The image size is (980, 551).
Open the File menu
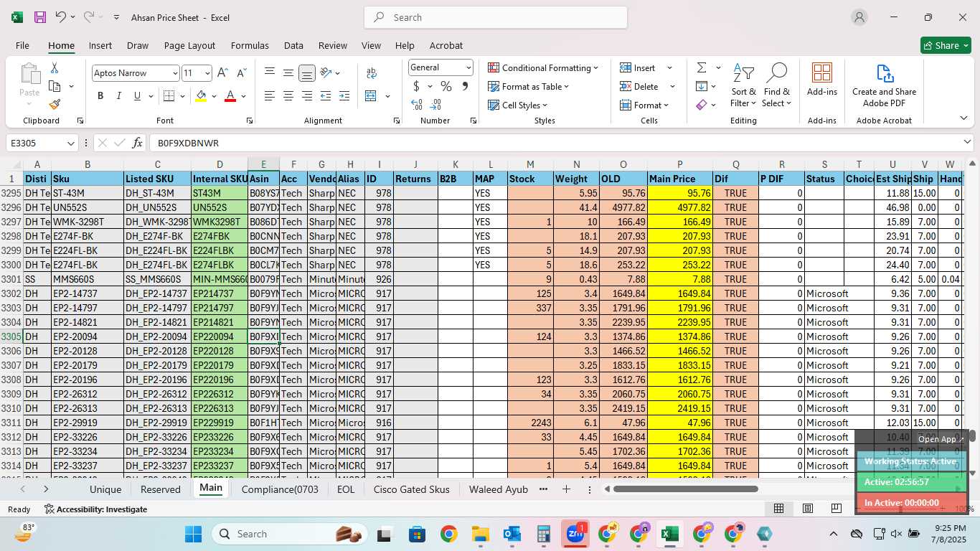22,45
